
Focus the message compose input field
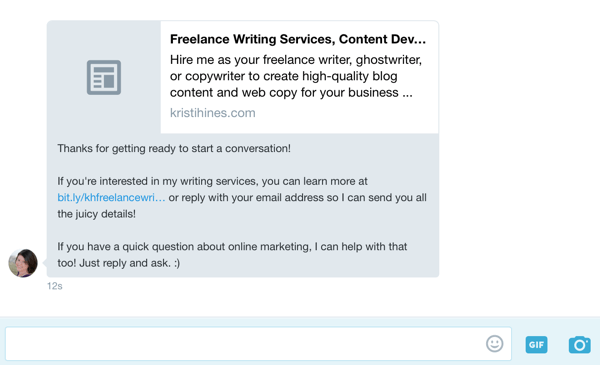click(258, 344)
